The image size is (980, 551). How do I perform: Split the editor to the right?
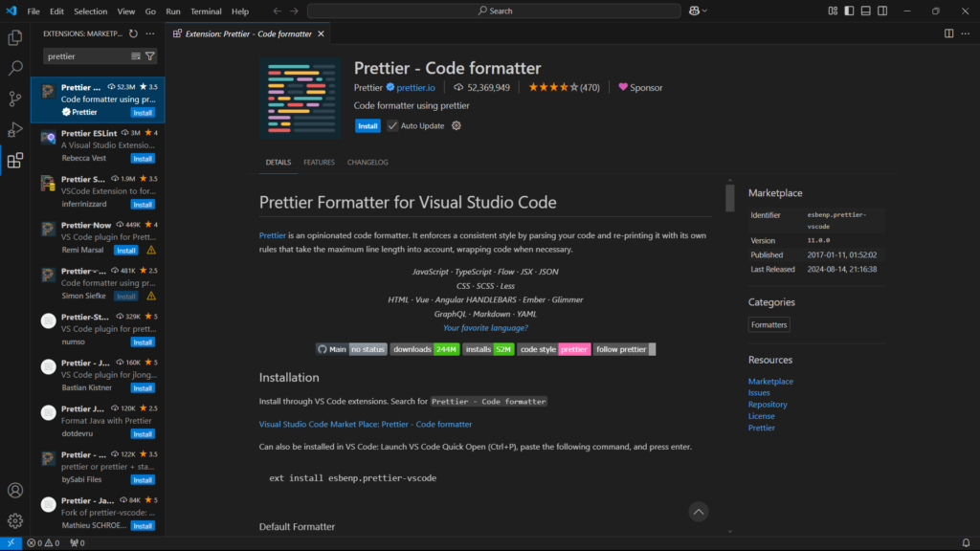point(948,33)
